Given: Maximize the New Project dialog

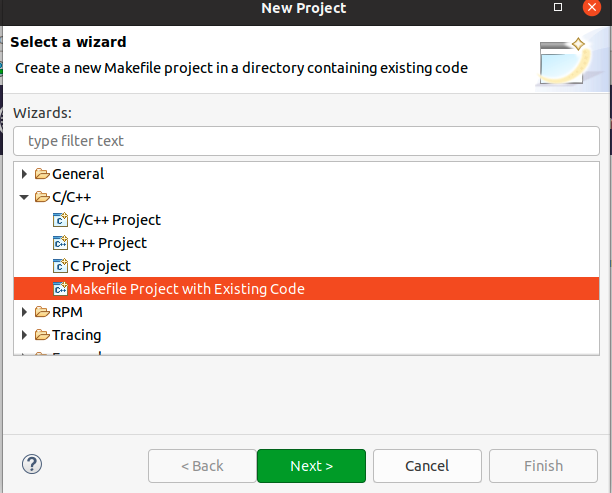Looking at the screenshot, I should [558, 8].
